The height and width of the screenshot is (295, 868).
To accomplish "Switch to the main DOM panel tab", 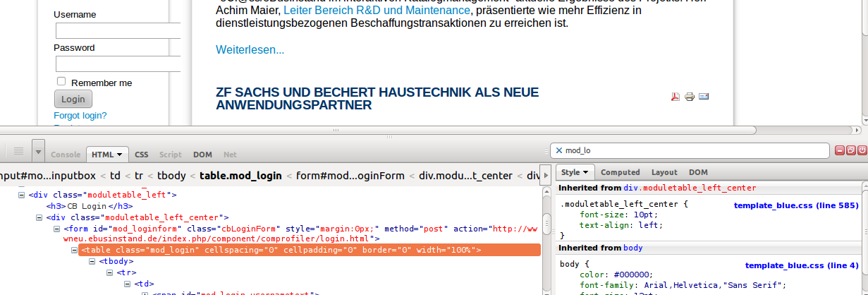I will coord(202,154).
